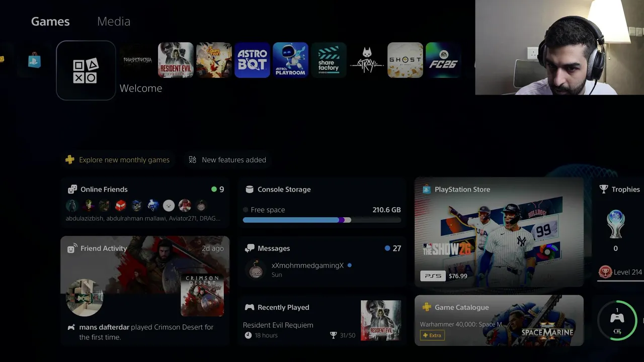Open the Share Factory Studio tile
The image size is (644, 362).
[x=329, y=60]
